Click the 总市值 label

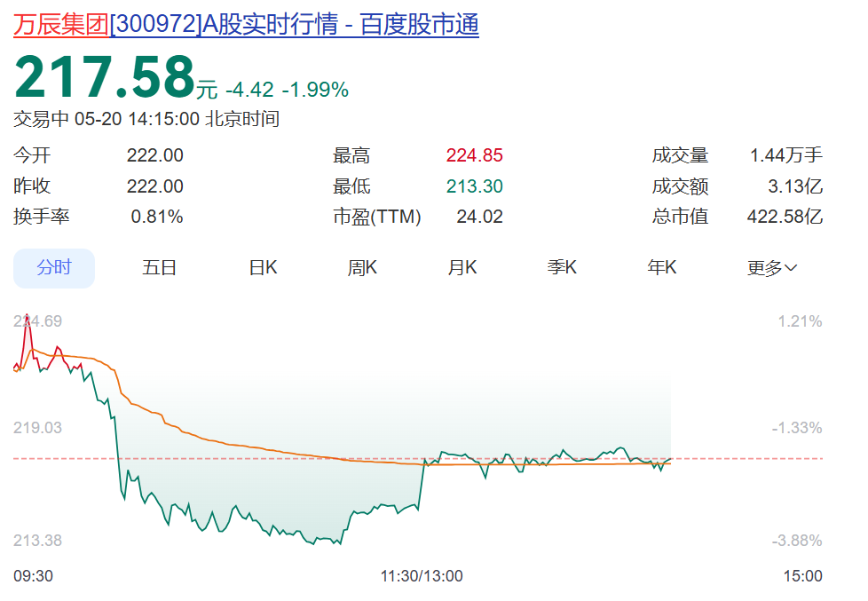(681, 217)
